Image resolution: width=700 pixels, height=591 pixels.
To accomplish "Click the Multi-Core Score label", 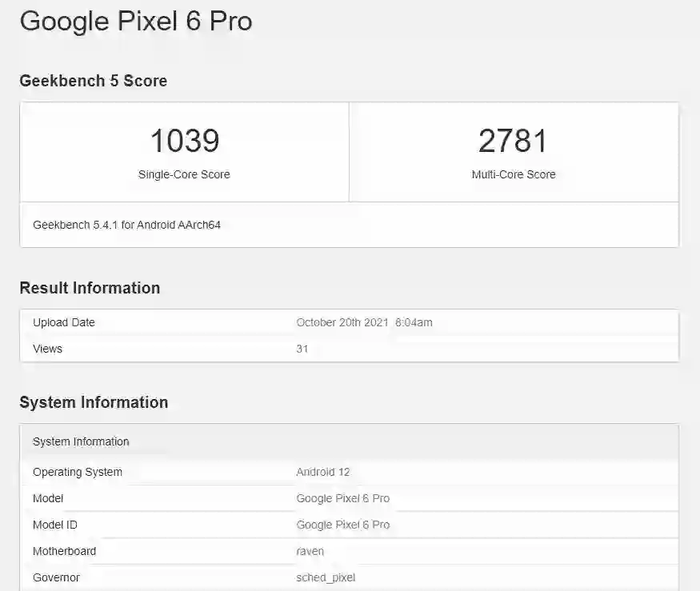I will (x=513, y=174).
